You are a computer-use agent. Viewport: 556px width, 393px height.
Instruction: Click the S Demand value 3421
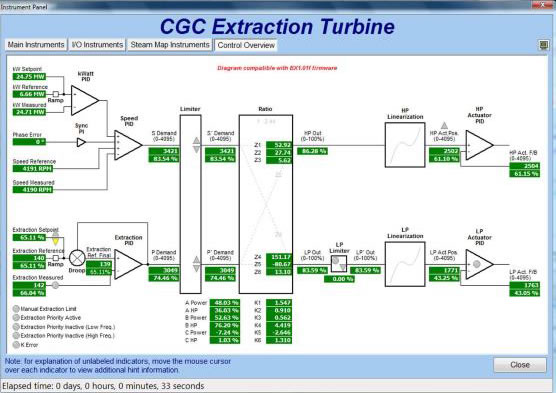(164, 151)
